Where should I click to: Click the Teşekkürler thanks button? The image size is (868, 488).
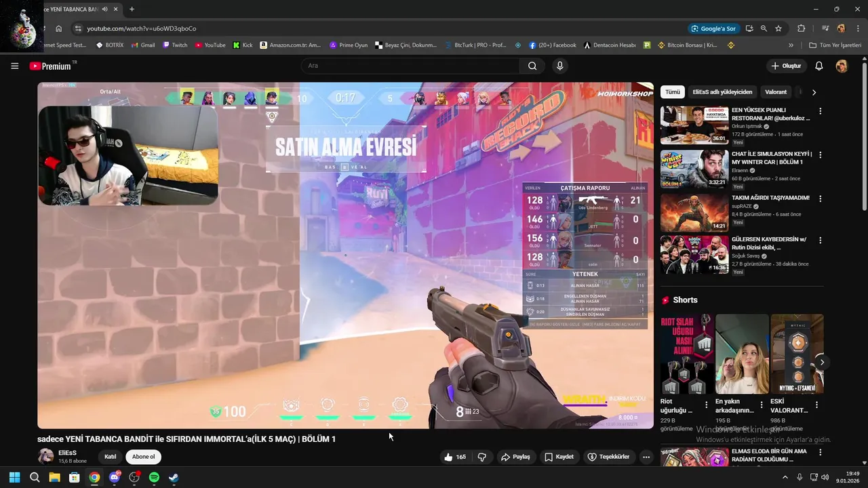608,457
